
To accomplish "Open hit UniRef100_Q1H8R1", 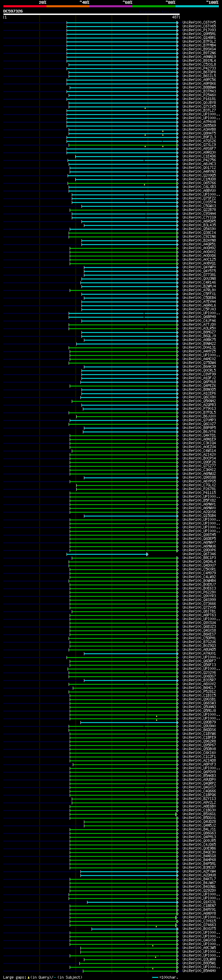I will click(x=199, y=38).
